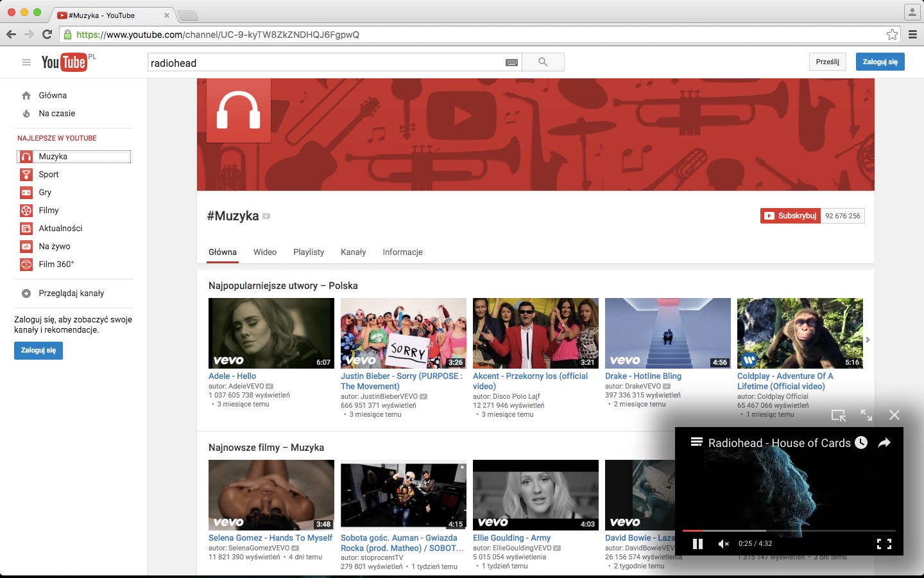Open Coldplay Adventure Of A Lifetime thumbnail
Viewport: 924px width, 578px height.
[x=800, y=333]
